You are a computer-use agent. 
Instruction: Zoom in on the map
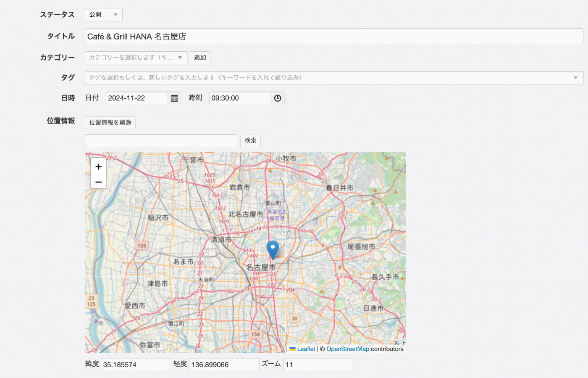(98, 167)
